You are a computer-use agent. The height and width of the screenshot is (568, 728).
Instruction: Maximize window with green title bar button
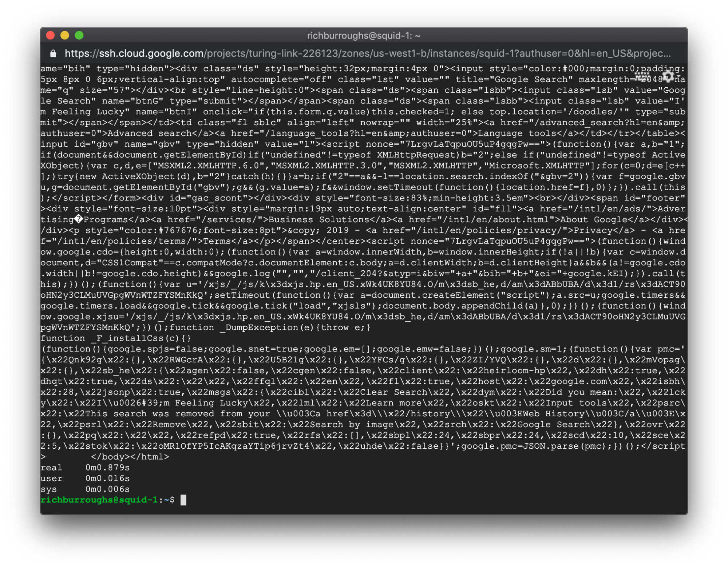79,35
